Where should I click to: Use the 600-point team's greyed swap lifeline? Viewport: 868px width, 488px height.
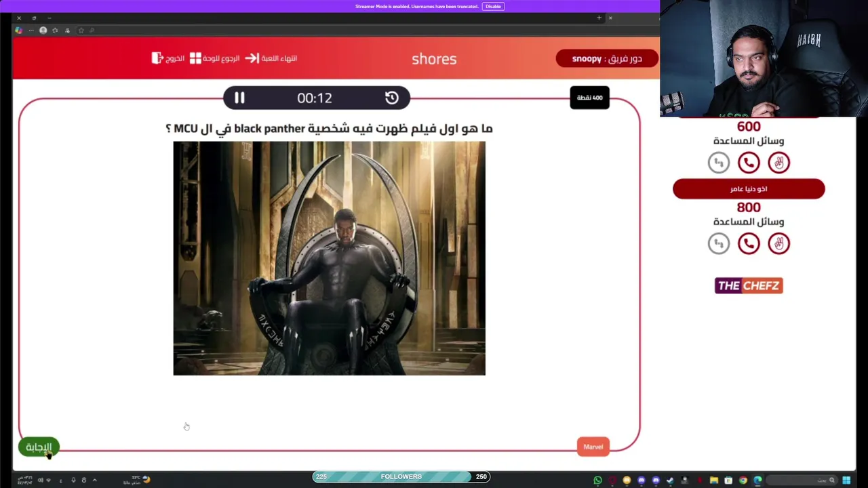tap(719, 163)
